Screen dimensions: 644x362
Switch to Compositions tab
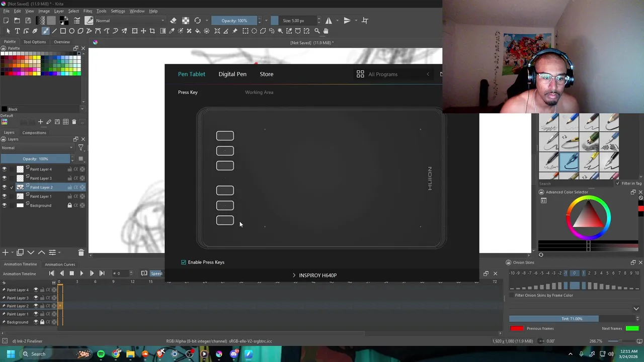34,133
